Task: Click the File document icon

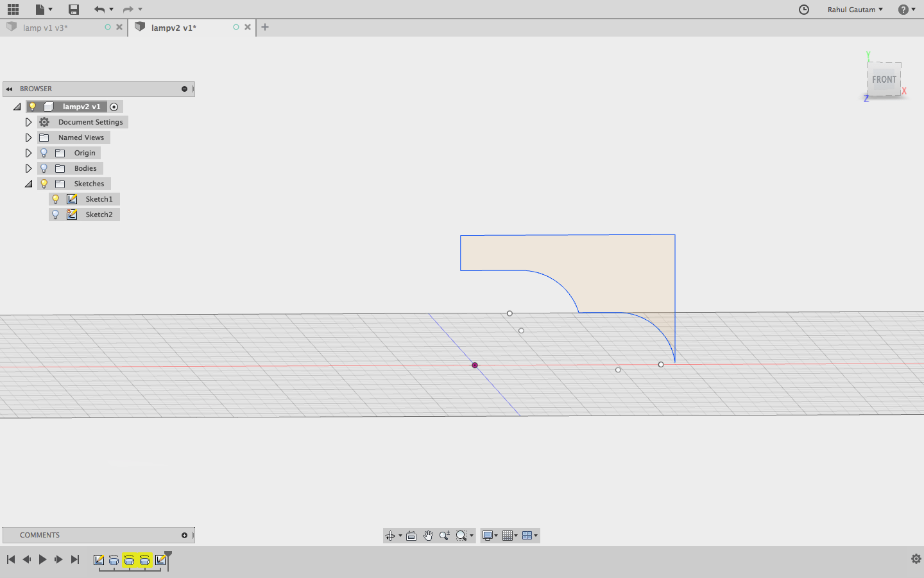Action: tap(40, 9)
